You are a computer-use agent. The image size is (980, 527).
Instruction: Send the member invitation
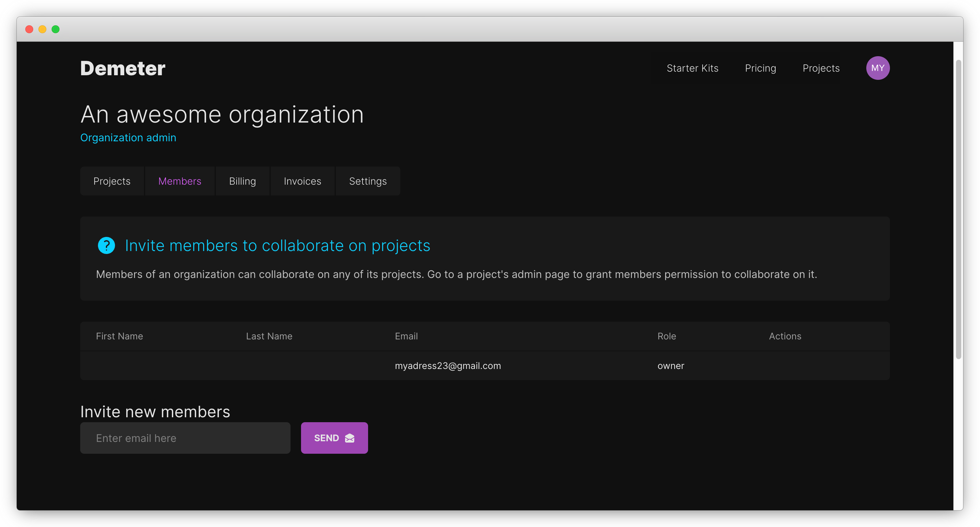pyautogui.click(x=334, y=438)
